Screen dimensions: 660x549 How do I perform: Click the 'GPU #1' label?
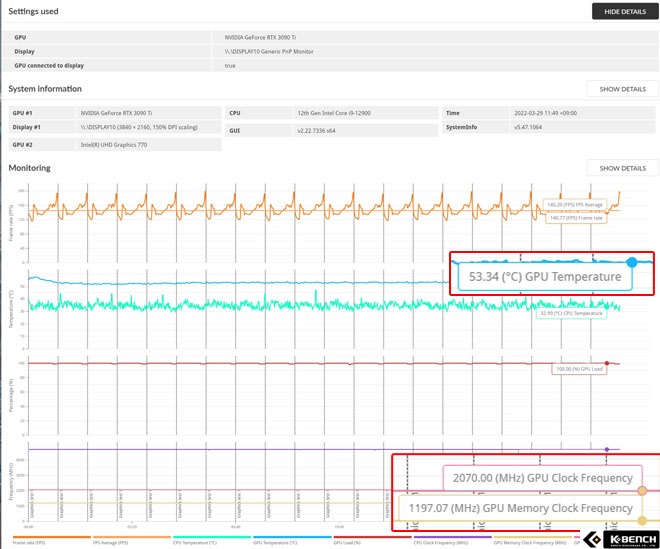point(22,113)
